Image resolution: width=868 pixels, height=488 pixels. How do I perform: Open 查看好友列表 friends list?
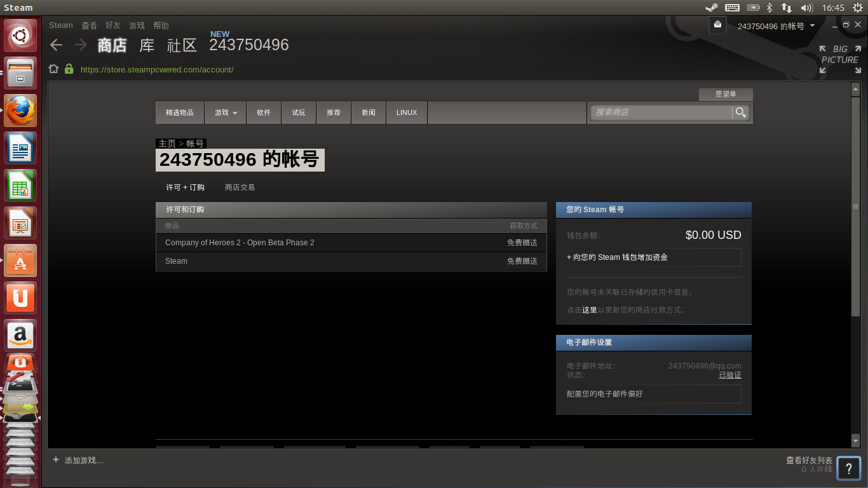(809, 460)
